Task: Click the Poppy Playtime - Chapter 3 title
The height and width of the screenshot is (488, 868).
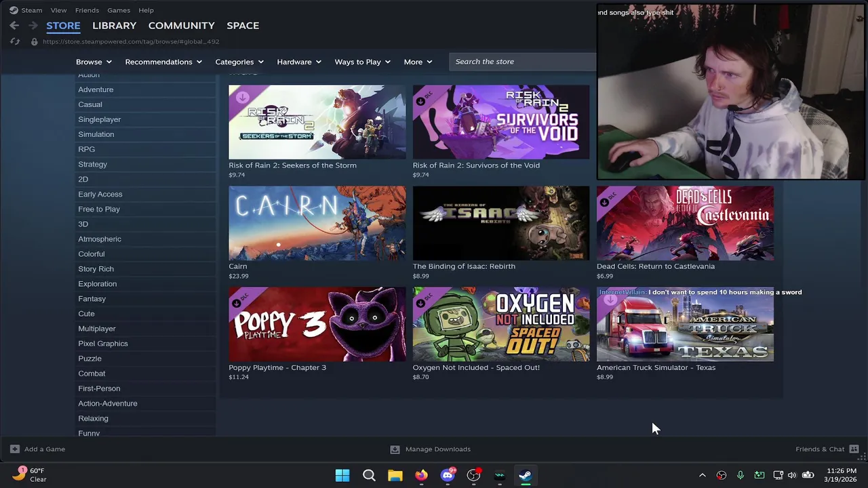Action: 277,367
